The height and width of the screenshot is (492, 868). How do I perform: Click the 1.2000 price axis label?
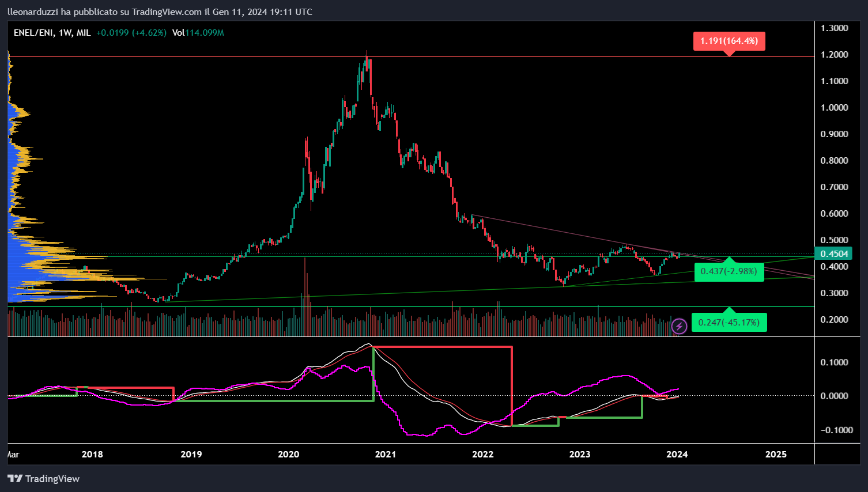pyautogui.click(x=834, y=55)
